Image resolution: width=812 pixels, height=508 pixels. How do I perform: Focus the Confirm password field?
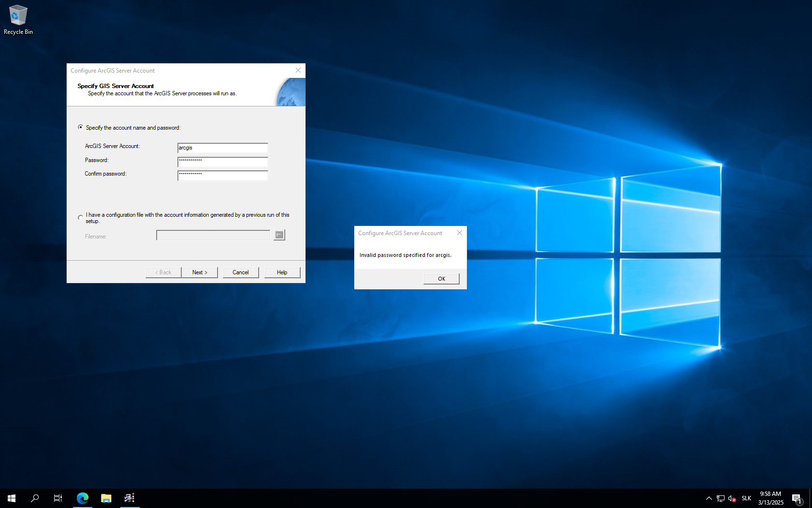pos(223,176)
